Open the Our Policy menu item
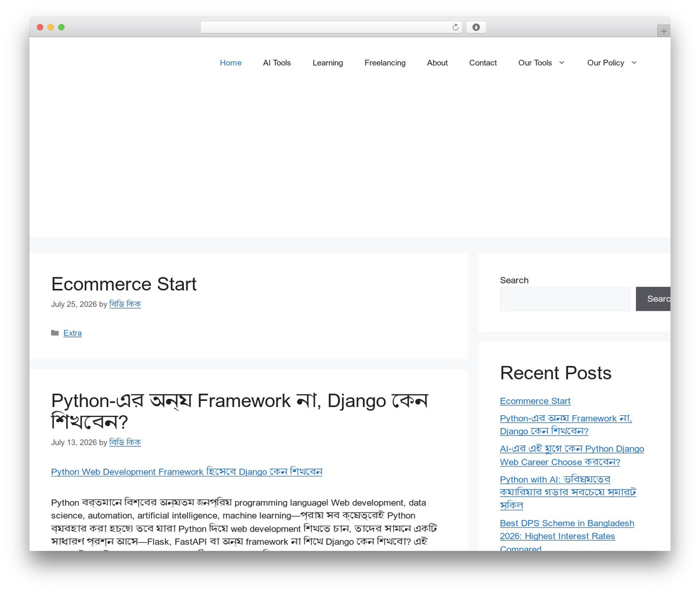The width and height of the screenshot is (700, 593). pos(605,63)
